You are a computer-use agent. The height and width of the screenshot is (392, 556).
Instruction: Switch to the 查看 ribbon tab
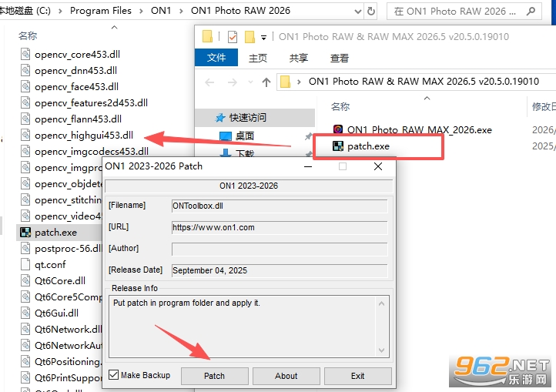(x=340, y=58)
